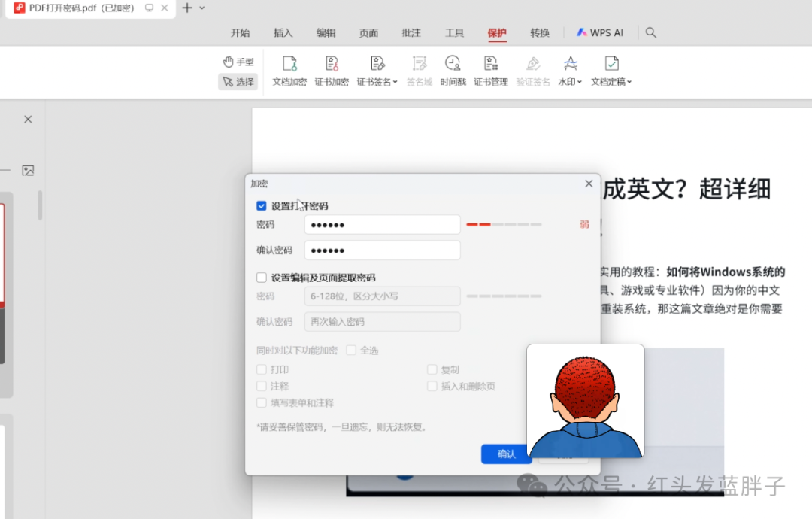The height and width of the screenshot is (519, 812).
Task: Click the 证书加密 (certificate encryption) icon
Action: coord(331,65)
